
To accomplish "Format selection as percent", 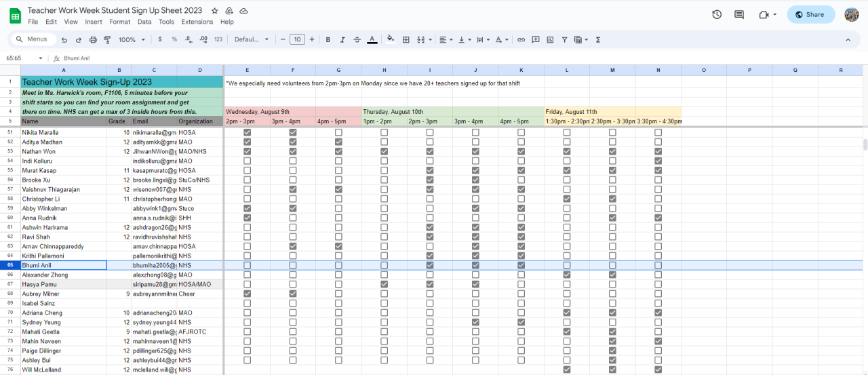I will [174, 40].
